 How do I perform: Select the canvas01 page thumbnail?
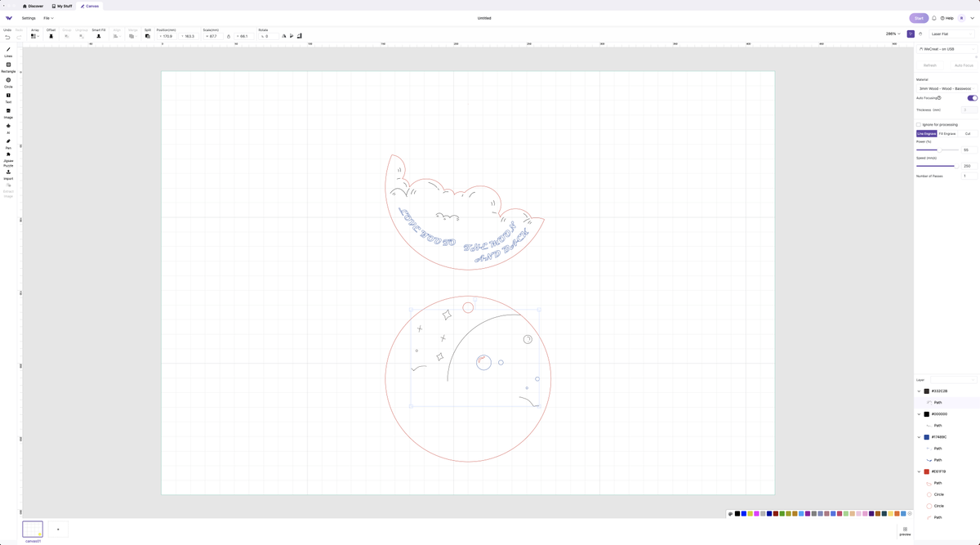(x=32, y=529)
